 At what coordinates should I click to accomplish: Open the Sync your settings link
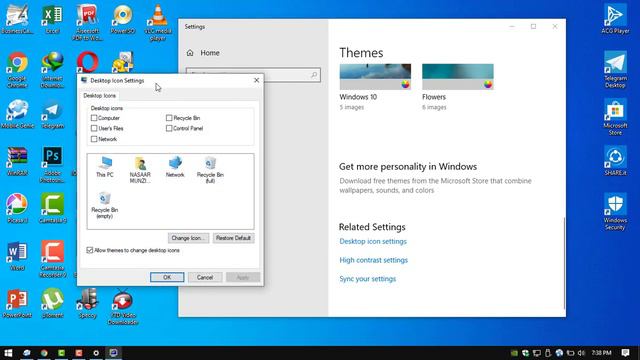click(367, 279)
